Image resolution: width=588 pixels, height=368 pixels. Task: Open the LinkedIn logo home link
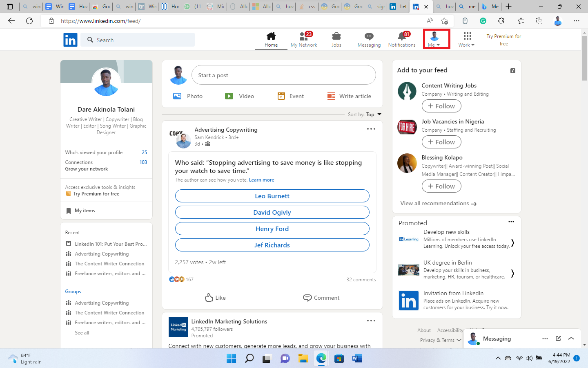pos(70,40)
